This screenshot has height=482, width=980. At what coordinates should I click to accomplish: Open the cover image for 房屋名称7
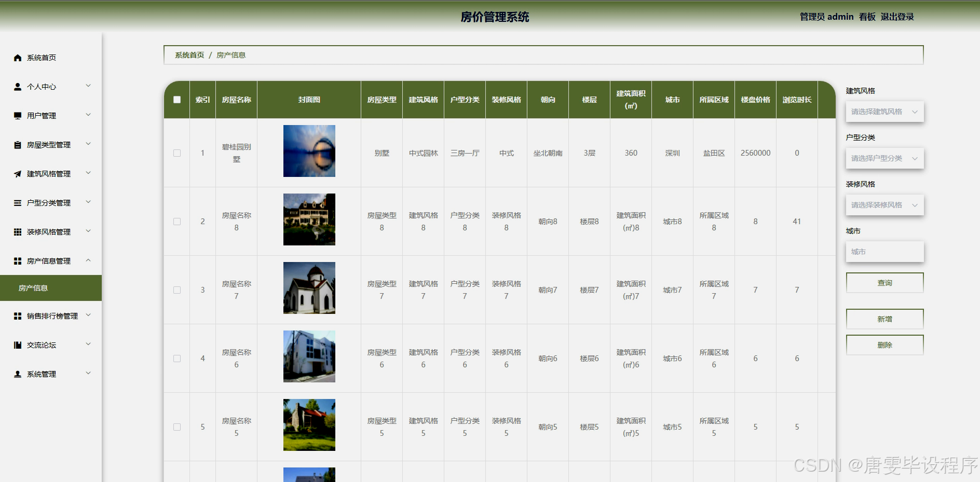pos(309,288)
